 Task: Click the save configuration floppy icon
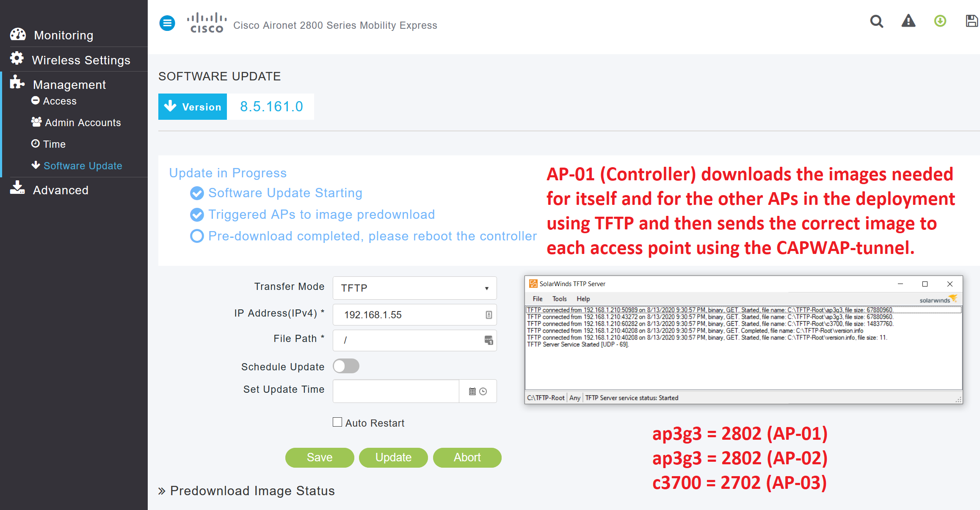(x=971, y=21)
